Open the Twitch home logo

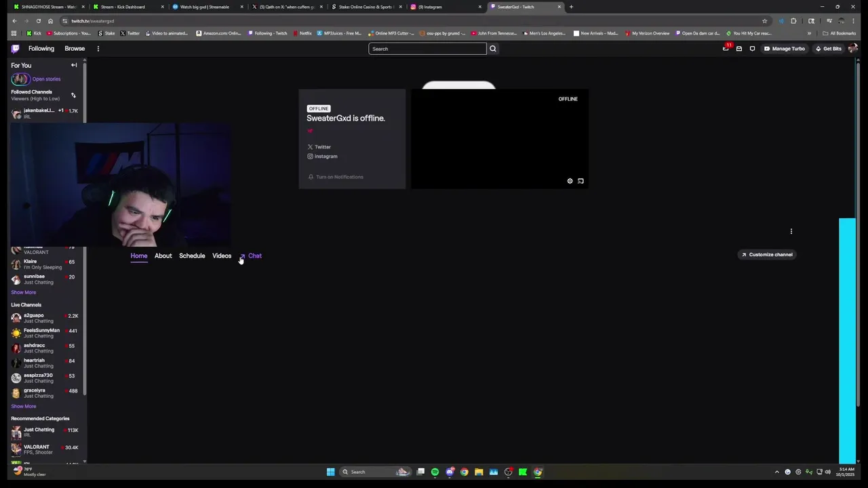pos(15,49)
